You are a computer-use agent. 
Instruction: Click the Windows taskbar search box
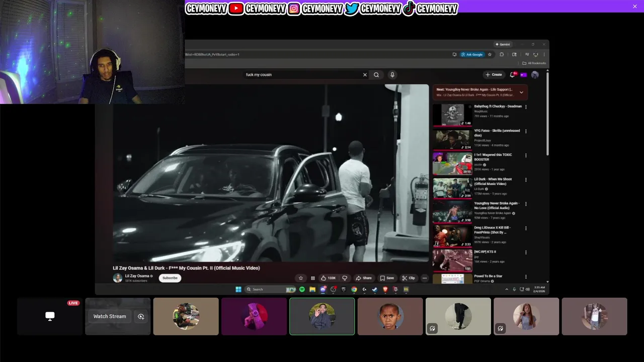270,290
